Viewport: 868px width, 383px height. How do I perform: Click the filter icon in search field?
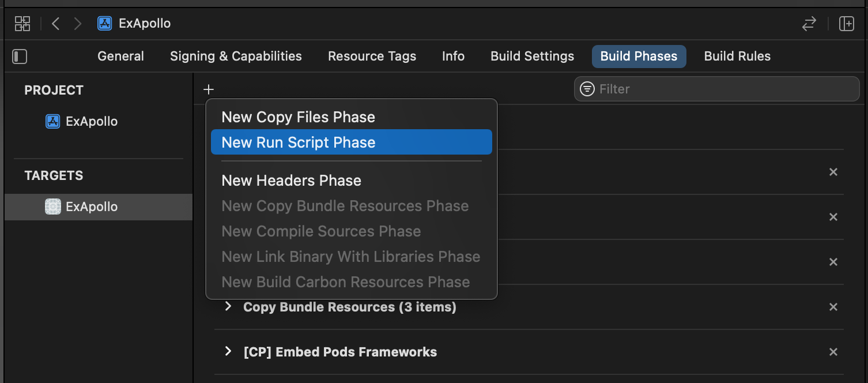click(587, 89)
